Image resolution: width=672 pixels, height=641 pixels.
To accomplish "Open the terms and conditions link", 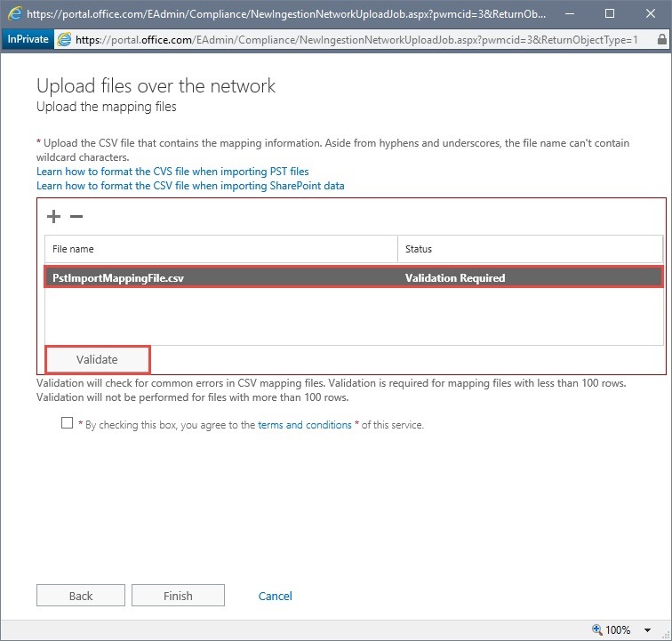I will click(304, 425).
